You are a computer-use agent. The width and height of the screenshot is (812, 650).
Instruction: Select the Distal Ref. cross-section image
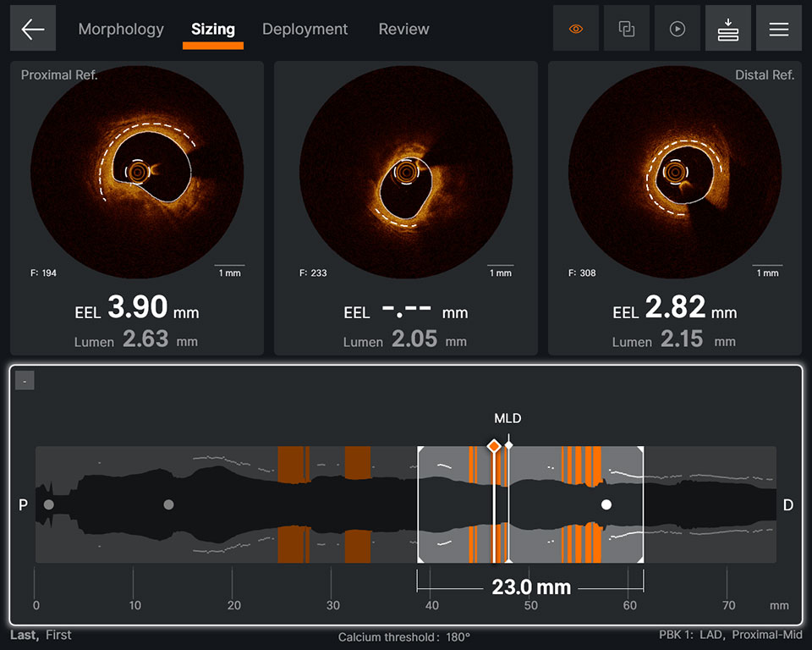point(674,169)
